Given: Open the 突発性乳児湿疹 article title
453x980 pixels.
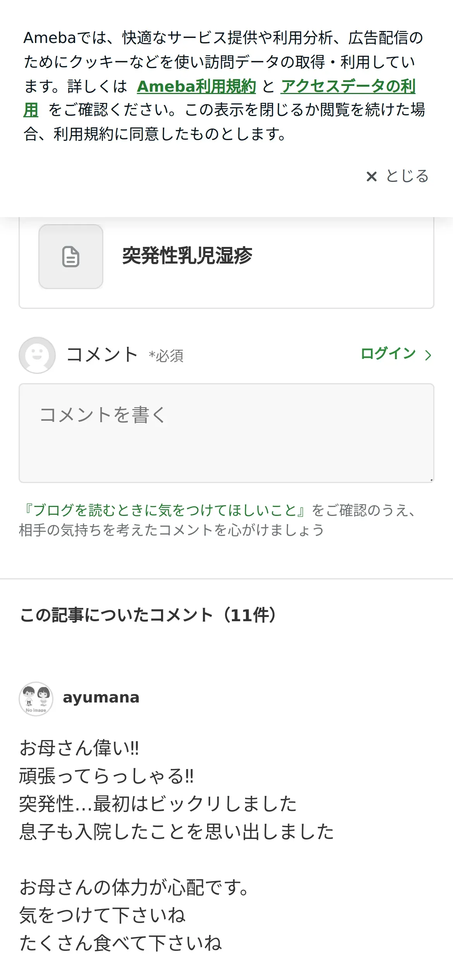Looking at the screenshot, I should [x=187, y=256].
